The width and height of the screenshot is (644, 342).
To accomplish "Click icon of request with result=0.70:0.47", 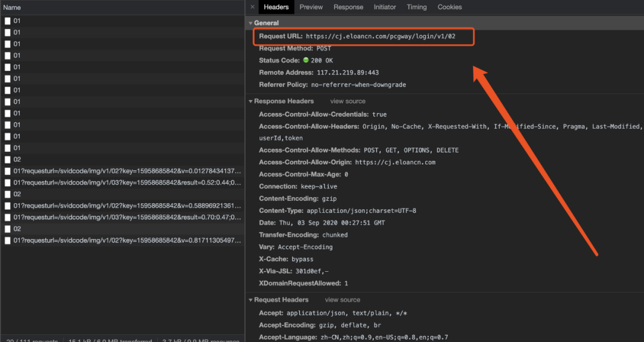I will coord(7,217).
